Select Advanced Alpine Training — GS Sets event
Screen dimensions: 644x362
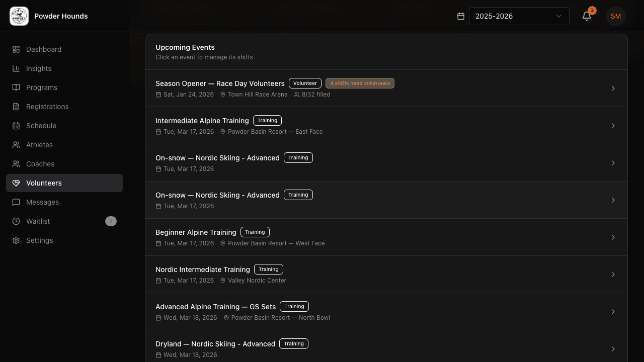(386, 312)
